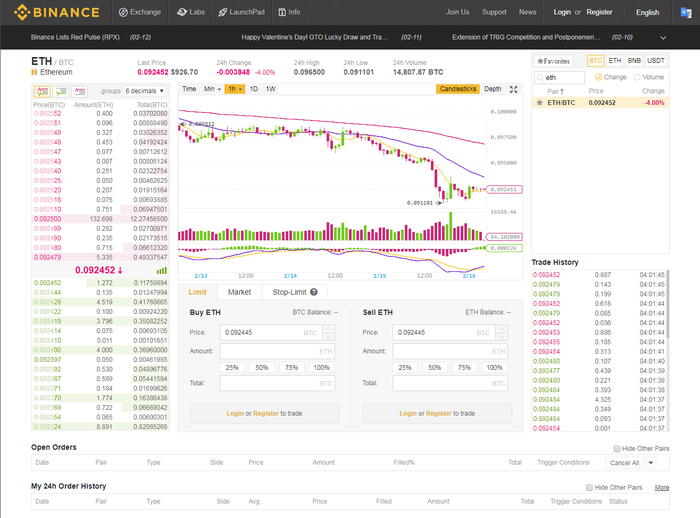
Task: Click the translate icon in header
Action: [686, 13]
